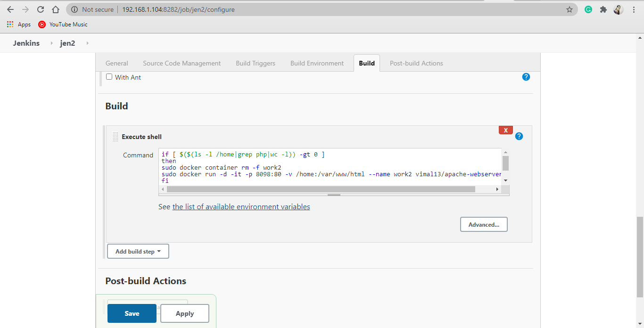This screenshot has height=328, width=644.
Task: Open the available environment variables list
Action: [x=241, y=206]
